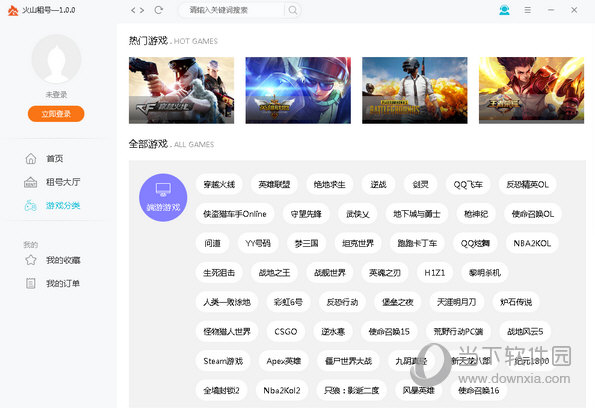Select the Apex英雄 game tag

pyautogui.click(x=283, y=361)
